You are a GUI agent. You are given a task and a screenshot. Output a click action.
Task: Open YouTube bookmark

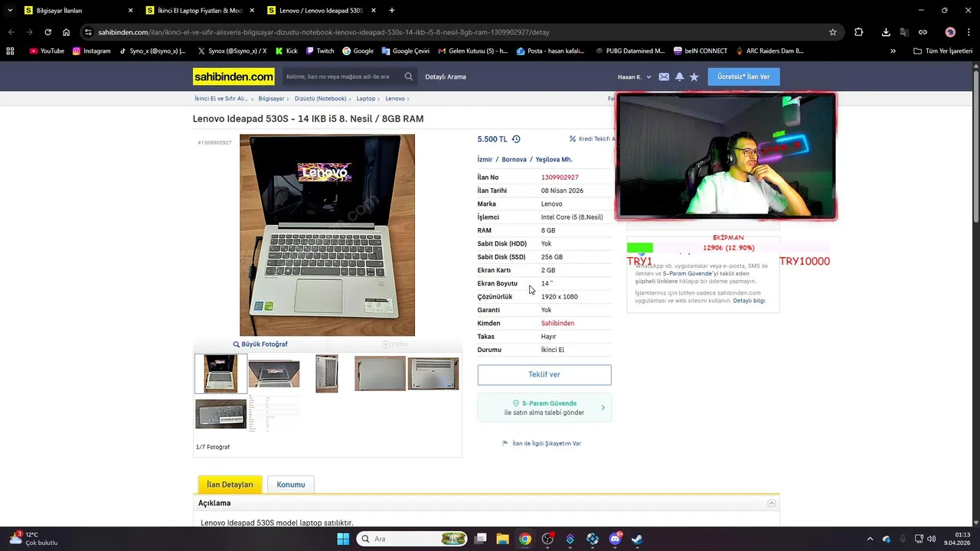47,51
